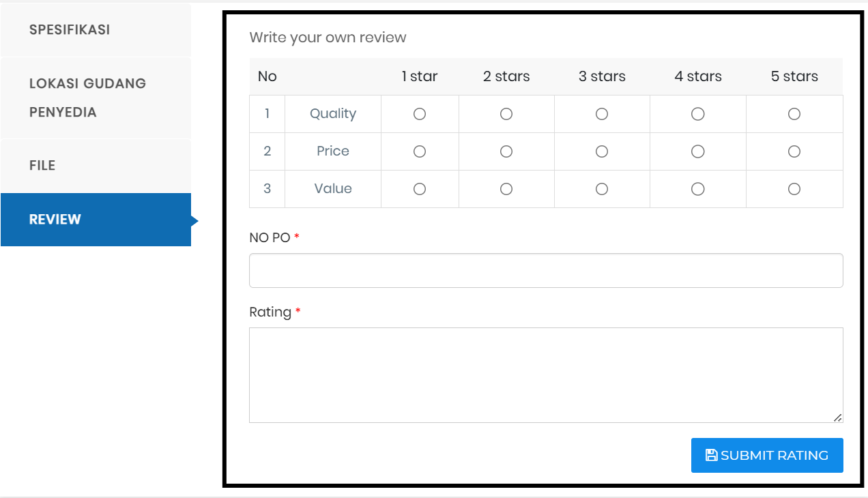Click the save icon in Submit Rating
The image size is (868, 498).
(711, 455)
